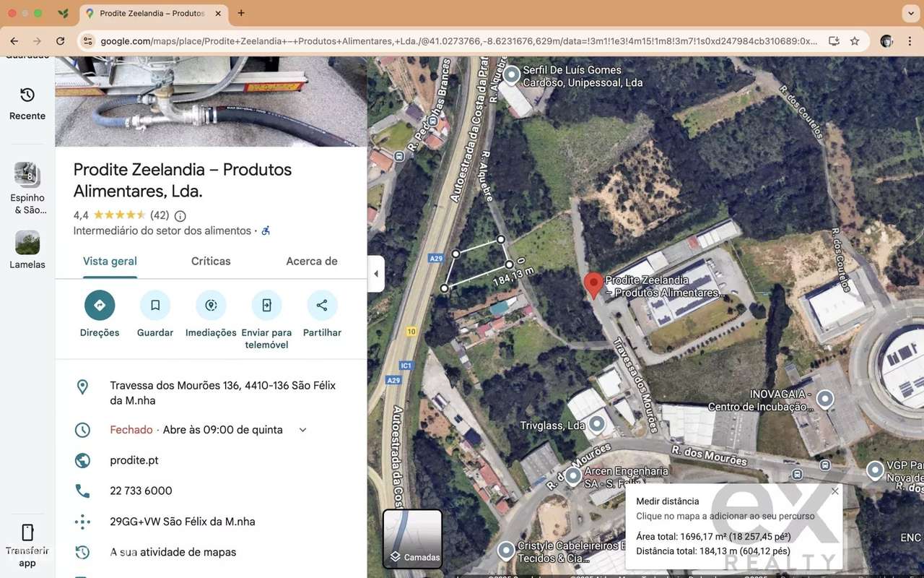Image resolution: width=924 pixels, height=578 pixels.
Task: Open the Acerca de tab
Action: [x=311, y=261]
